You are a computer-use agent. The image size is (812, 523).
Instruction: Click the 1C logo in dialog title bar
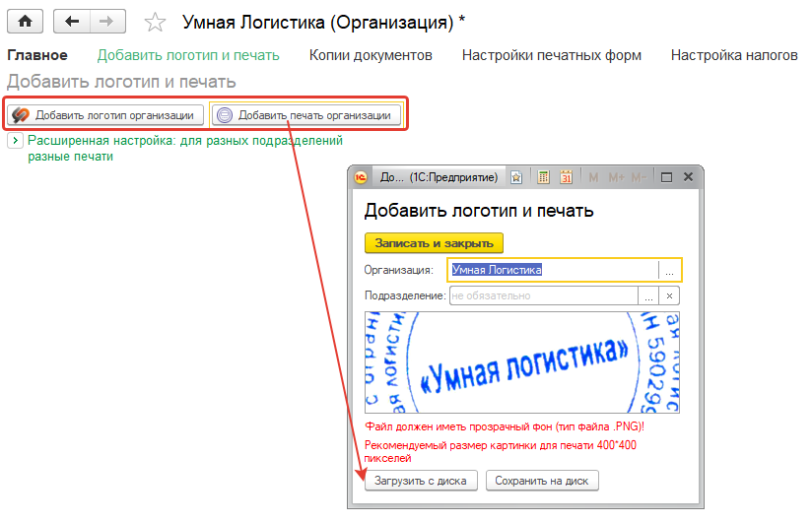coord(361,177)
